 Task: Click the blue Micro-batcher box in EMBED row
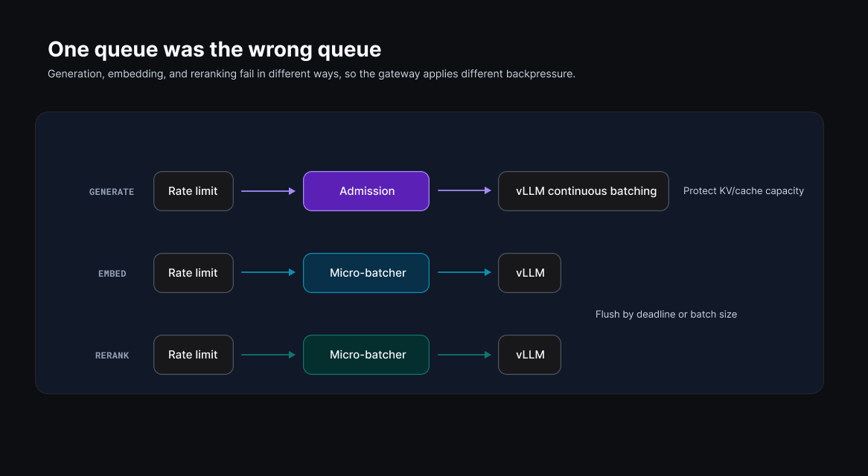tap(366, 272)
